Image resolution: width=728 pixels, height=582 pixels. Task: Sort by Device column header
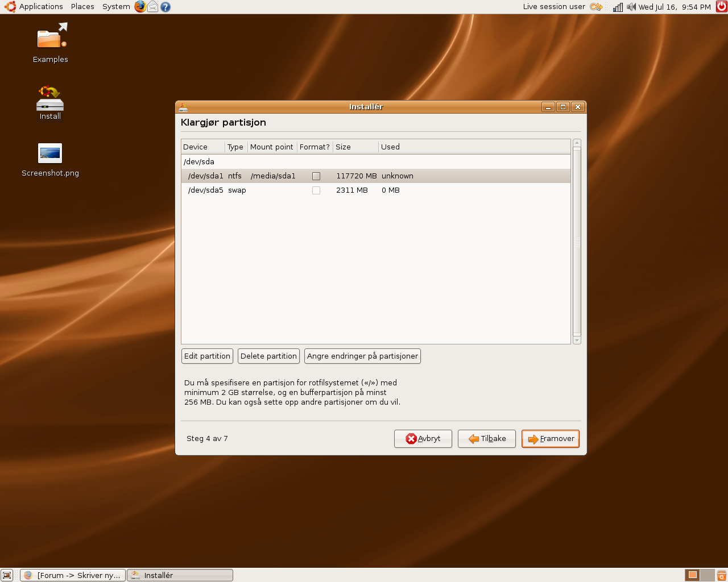point(203,147)
